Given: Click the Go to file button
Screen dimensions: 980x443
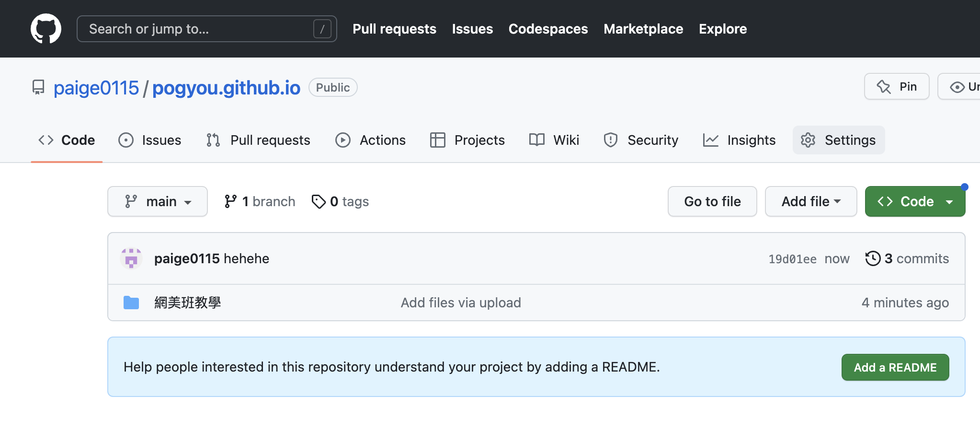Looking at the screenshot, I should click(712, 201).
